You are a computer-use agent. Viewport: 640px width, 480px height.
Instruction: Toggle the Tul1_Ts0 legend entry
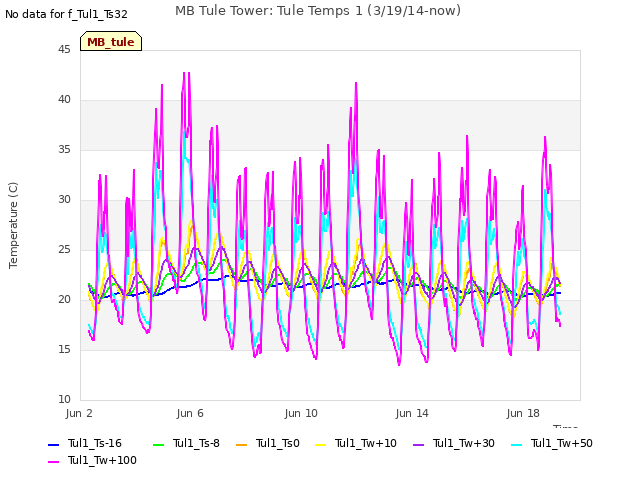click(268, 443)
